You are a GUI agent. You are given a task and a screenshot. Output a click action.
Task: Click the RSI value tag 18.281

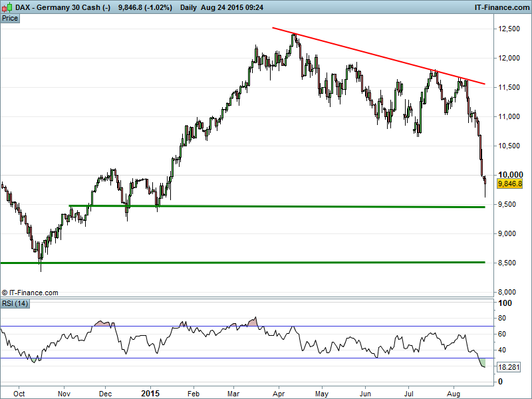(510, 367)
